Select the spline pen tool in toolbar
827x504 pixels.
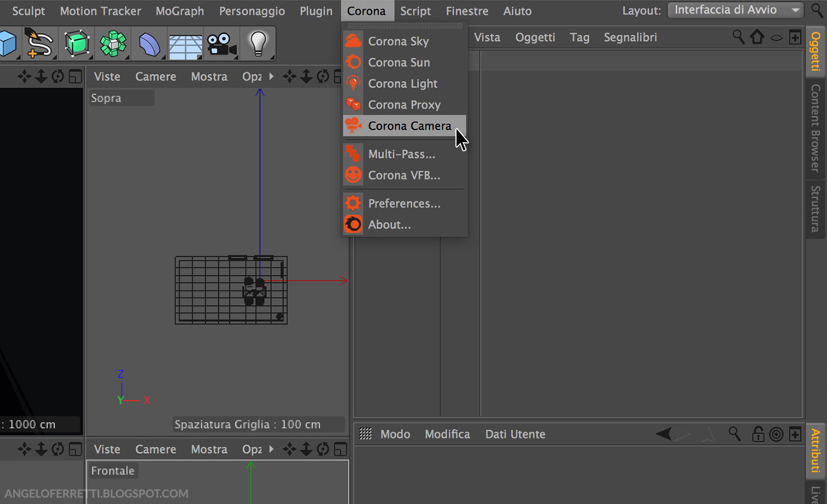39,44
